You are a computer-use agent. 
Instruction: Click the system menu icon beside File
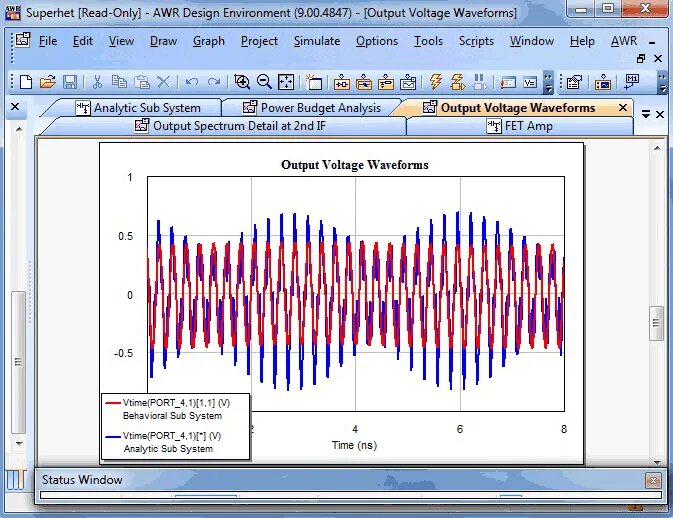[22, 40]
